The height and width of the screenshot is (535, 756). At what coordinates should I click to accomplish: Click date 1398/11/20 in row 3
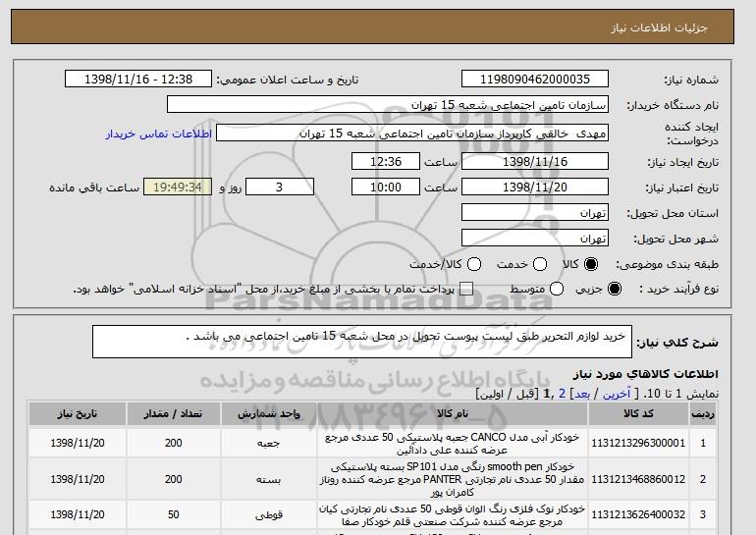click(78, 514)
